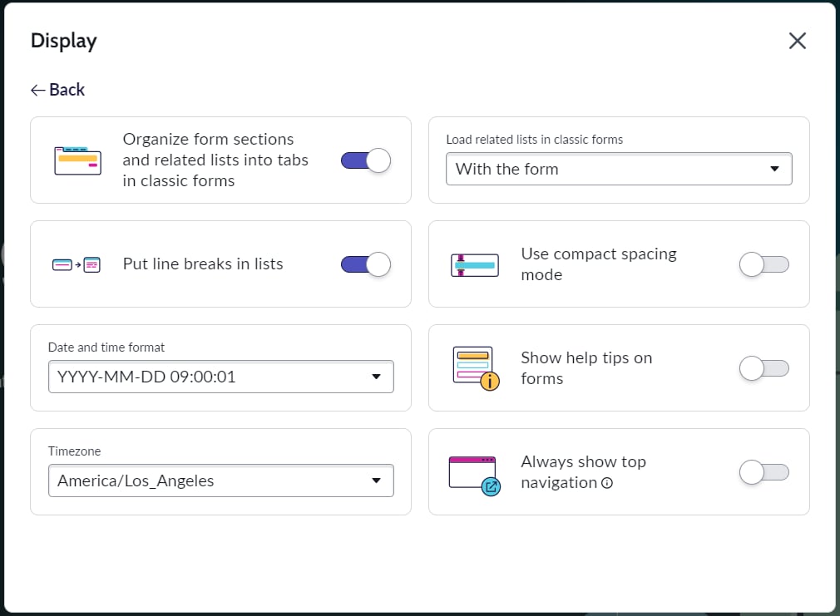
Task: Turn off Put line breaks in lists
Action: pyautogui.click(x=365, y=264)
